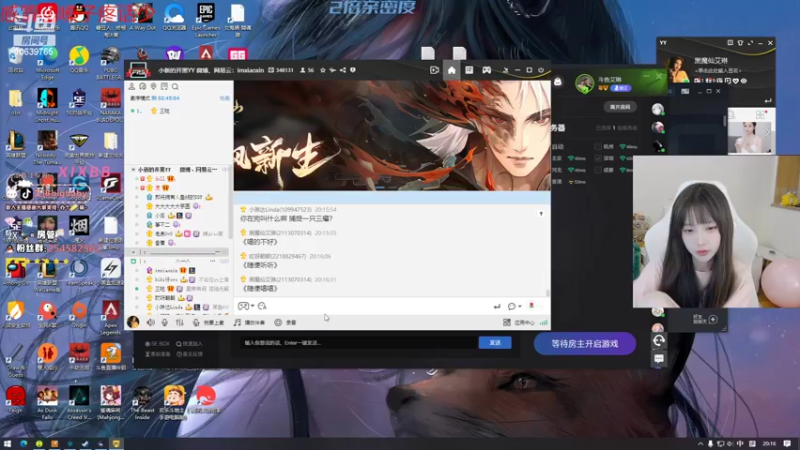This screenshot has height=450, width=800.
Task: Click the skin shirt icon in small YY window
Action: [740, 43]
